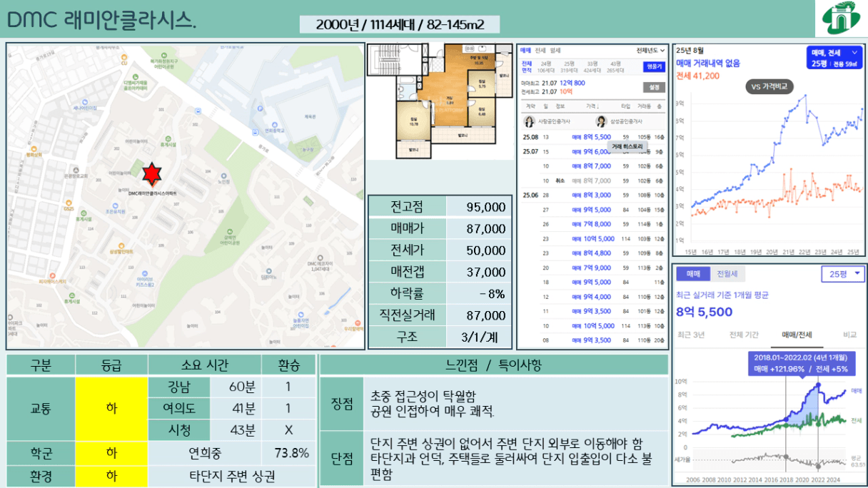Click the 2000년 / 1114세대 / 82-145m2 label
The width and height of the screenshot is (868, 488).
[x=400, y=24]
